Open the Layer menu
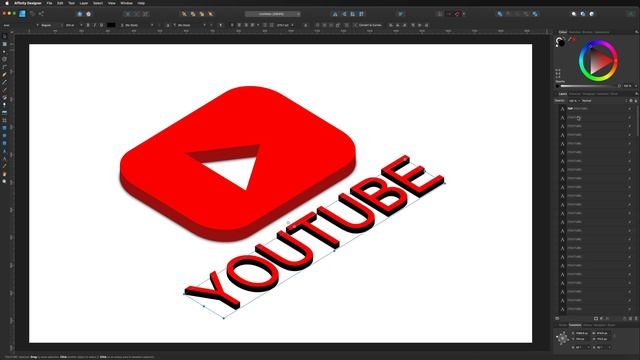The width and height of the screenshot is (640, 360). 84,3
